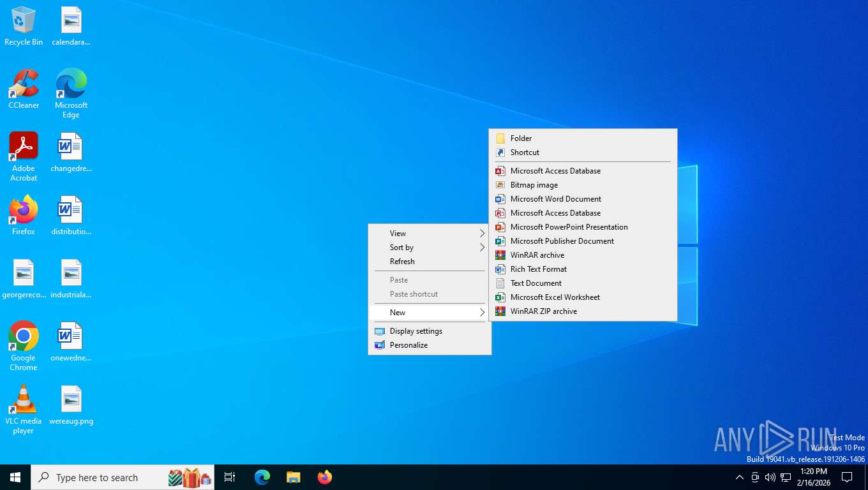The width and height of the screenshot is (868, 490).
Task: Select the onewedne... Word document icon
Action: [71, 342]
